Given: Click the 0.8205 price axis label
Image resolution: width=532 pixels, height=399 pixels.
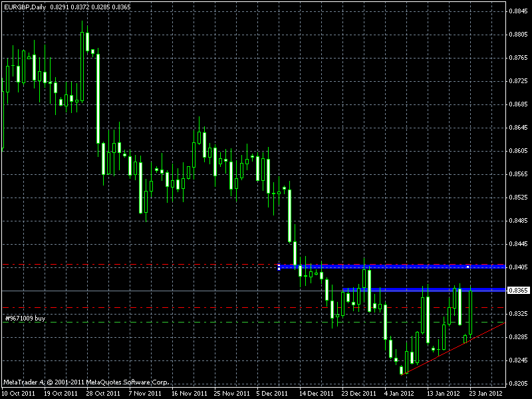Looking at the screenshot, I should [519, 384].
